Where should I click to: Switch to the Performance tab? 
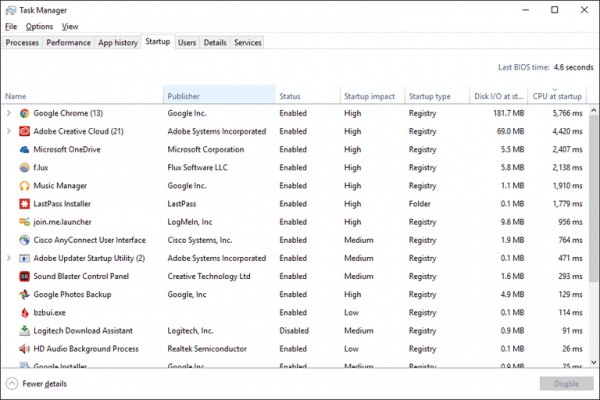pyautogui.click(x=68, y=42)
